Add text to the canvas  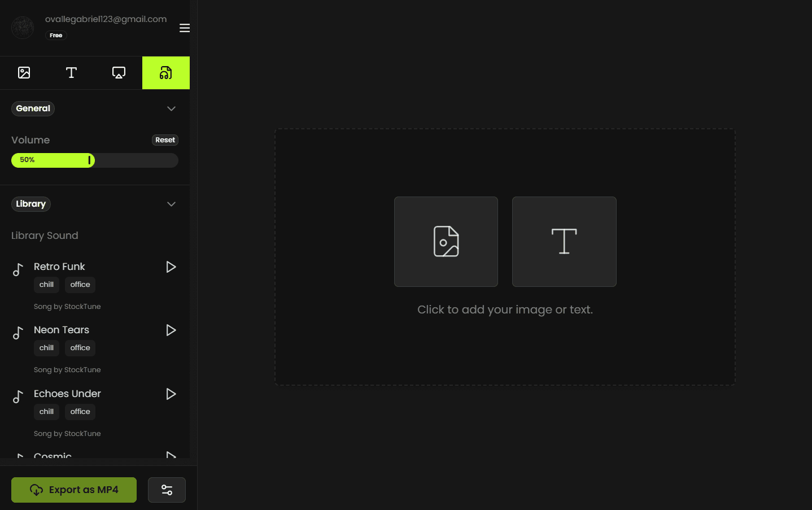point(564,242)
